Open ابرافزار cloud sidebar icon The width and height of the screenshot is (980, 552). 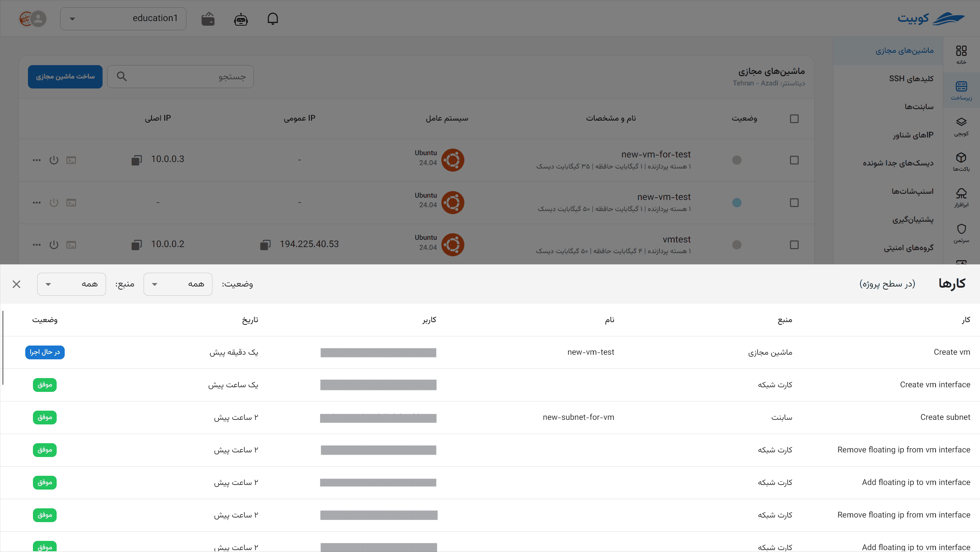click(x=961, y=197)
